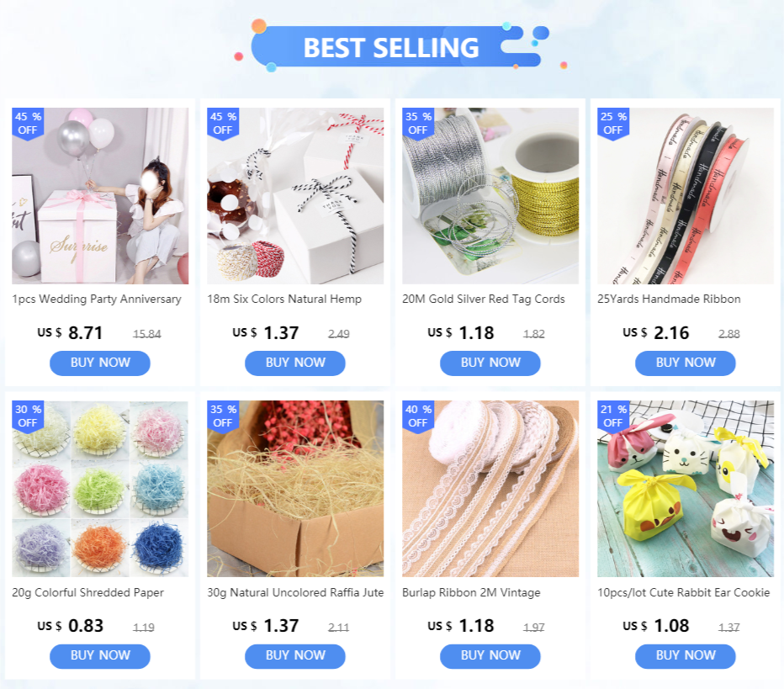Buy the 18m Six Colors Natural Hemp
Image resolution: width=784 pixels, height=689 pixels.
tap(295, 363)
